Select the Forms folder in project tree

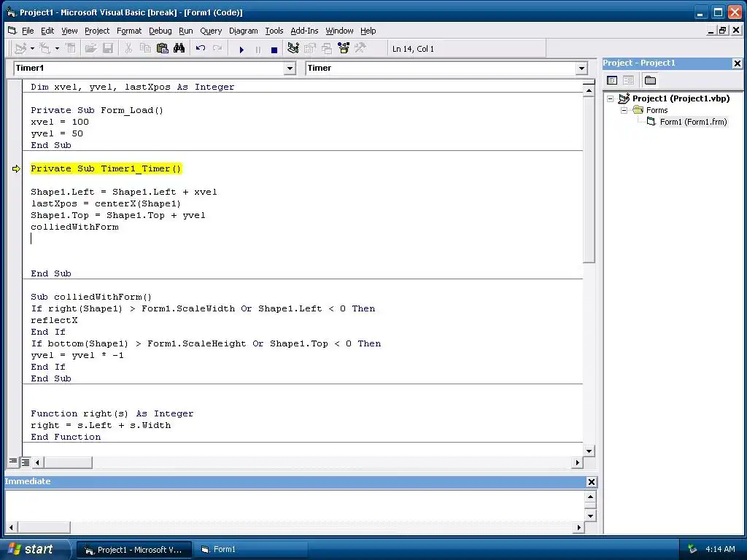click(x=657, y=111)
